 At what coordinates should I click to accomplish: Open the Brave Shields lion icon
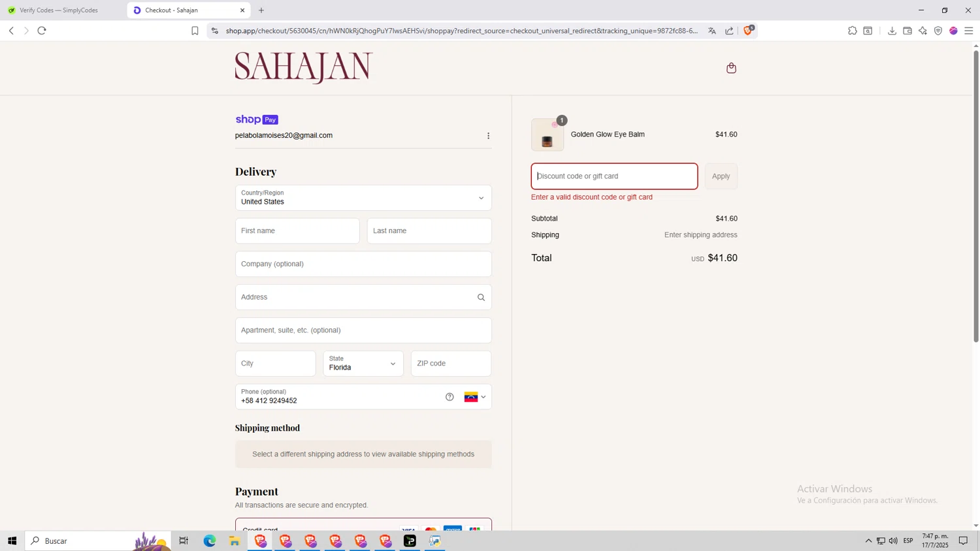(749, 30)
